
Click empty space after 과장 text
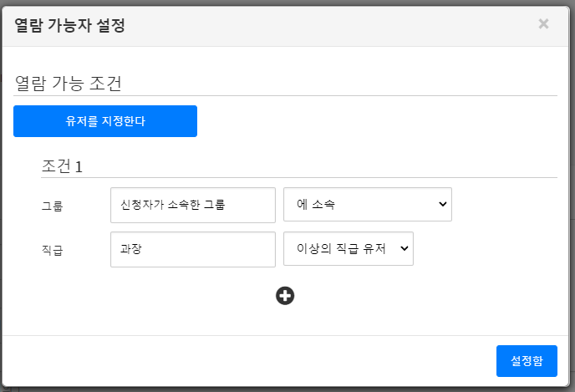pos(217,249)
